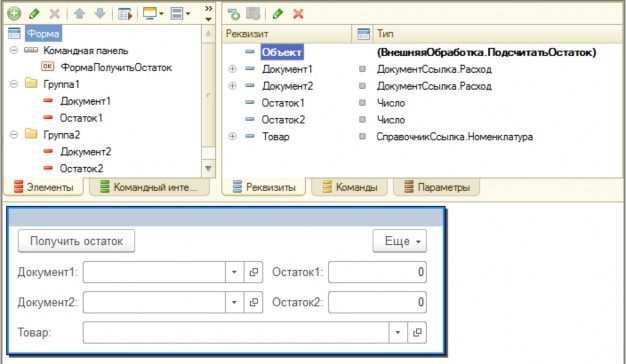Click the open icon of Документ2 field

[x=253, y=303]
